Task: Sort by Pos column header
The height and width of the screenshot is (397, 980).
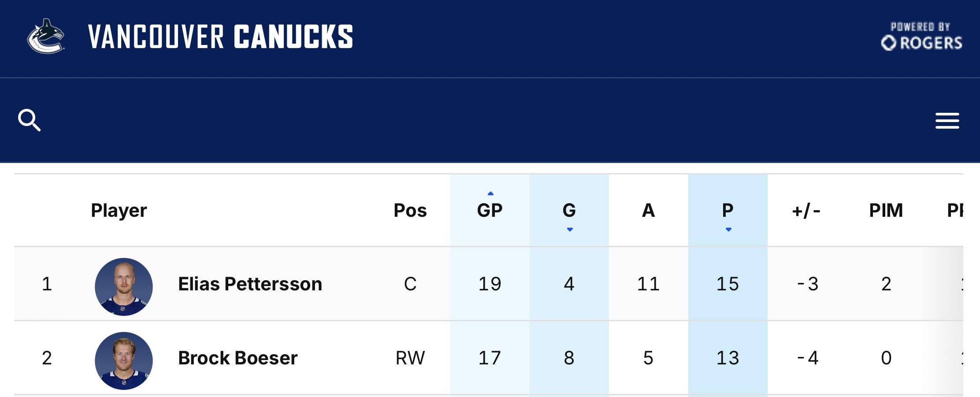Action: [410, 210]
